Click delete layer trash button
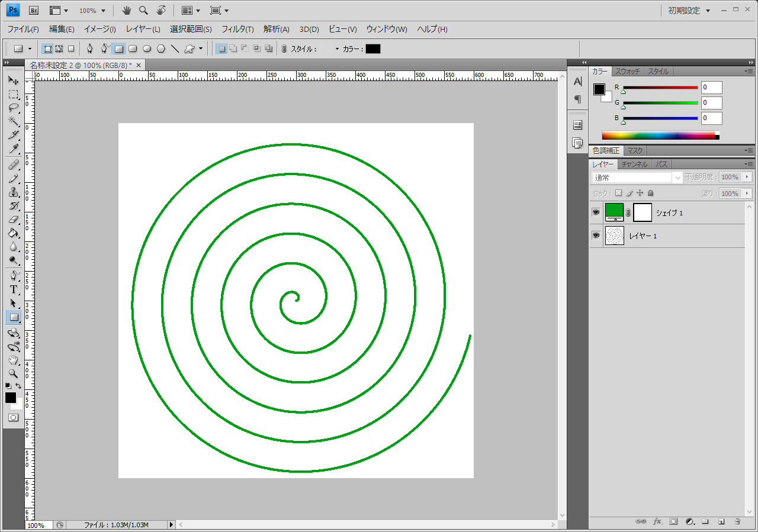 tap(737, 522)
